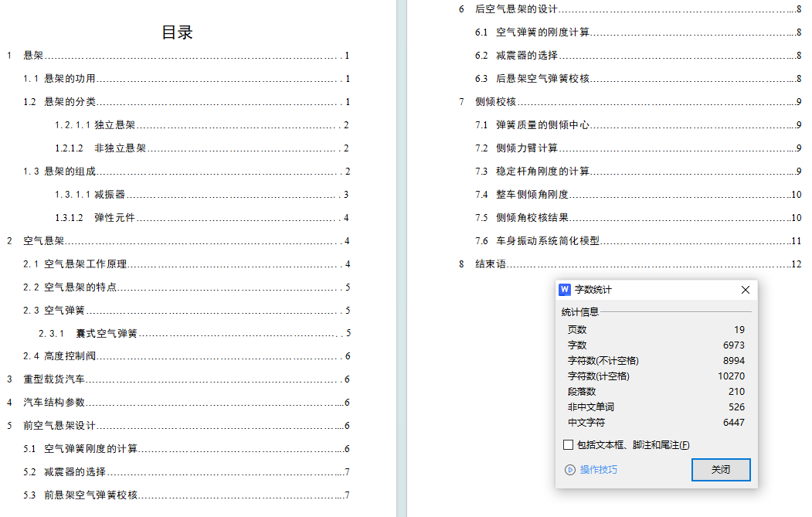
Task: Click TOC entry 7.1 弹簧质量的侧倾中心
Action: click(x=638, y=125)
